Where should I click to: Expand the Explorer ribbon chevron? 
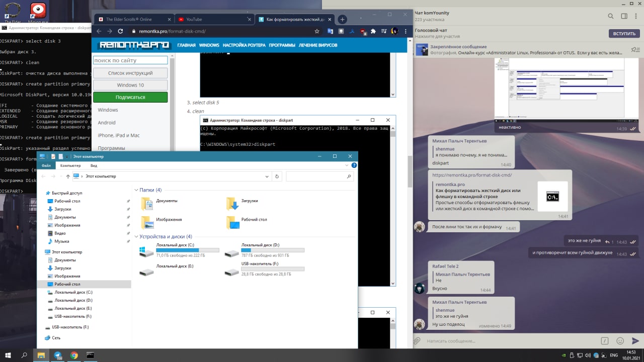[x=347, y=165]
